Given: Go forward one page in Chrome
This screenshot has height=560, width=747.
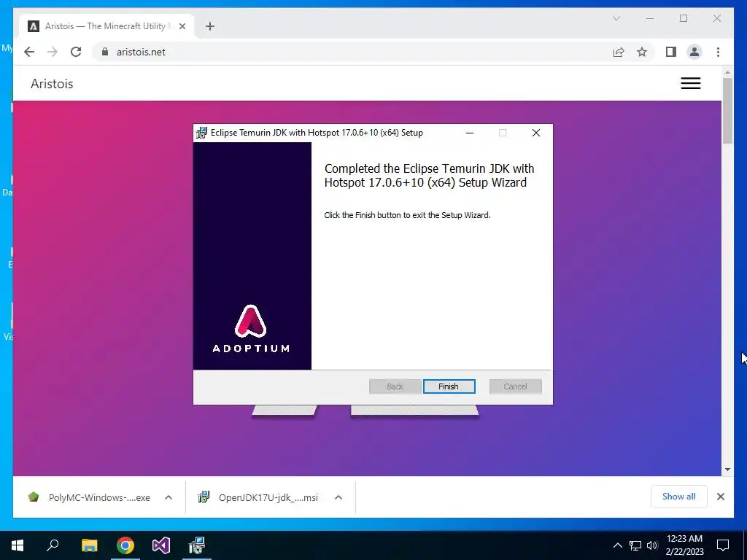Looking at the screenshot, I should click(53, 52).
